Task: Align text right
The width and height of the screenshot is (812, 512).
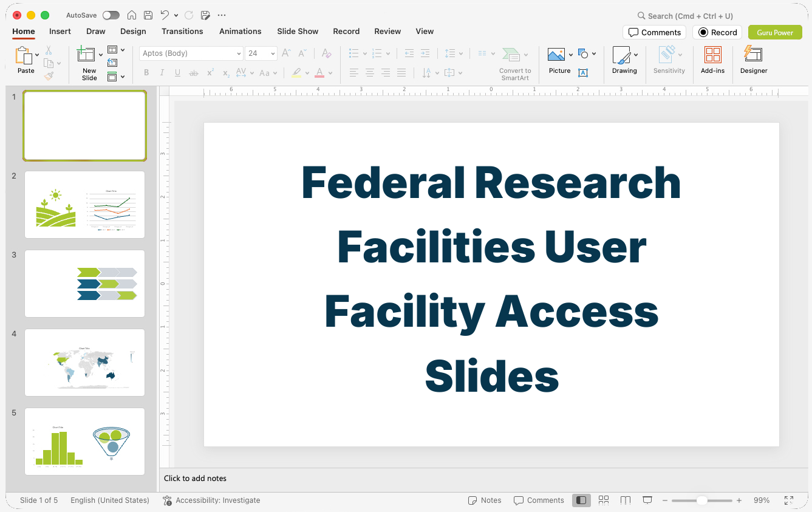Action: pyautogui.click(x=385, y=73)
